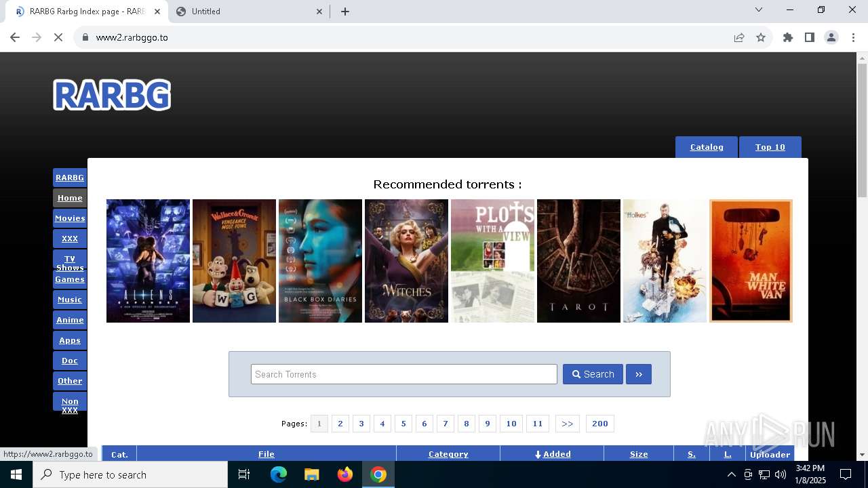
Task: Open a new browser tab
Action: click(345, 12)
